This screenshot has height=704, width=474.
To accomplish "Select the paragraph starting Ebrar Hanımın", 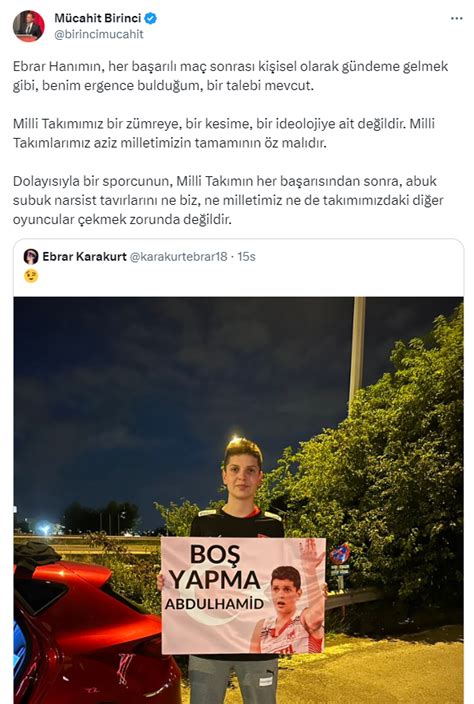I will click(x=230, y=76).
